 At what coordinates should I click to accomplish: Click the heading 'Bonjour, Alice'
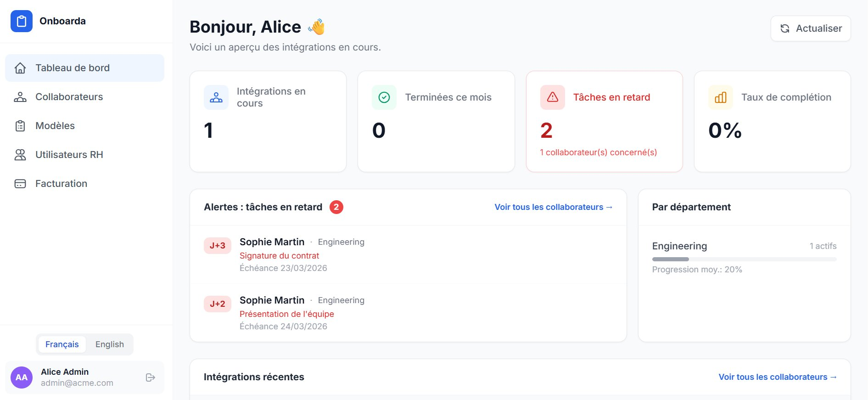pos(245,27)
